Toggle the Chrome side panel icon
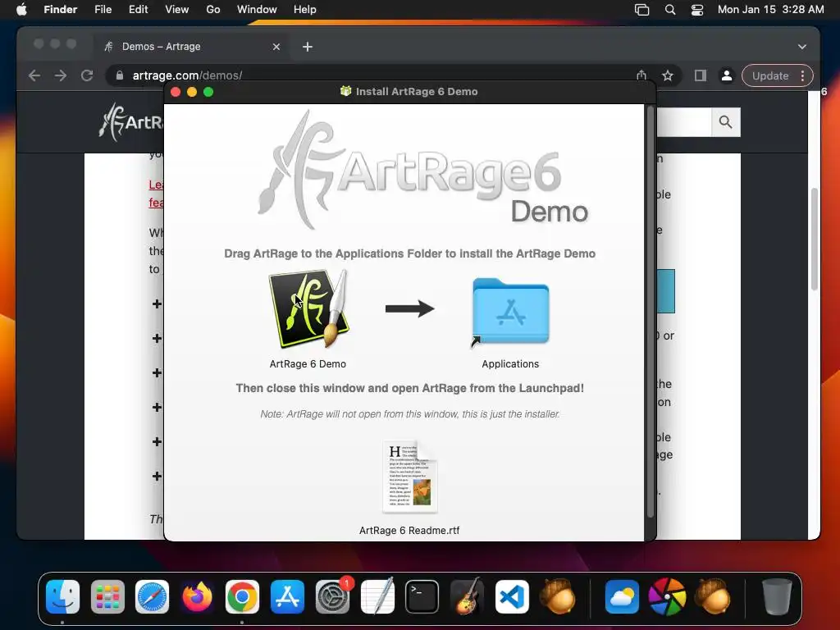Image resolution: width=840 pixels, height=630 pixels. (x=701, y=75)
